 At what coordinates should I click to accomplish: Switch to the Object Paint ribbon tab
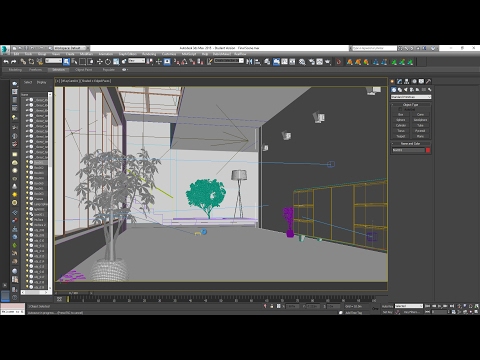coord(84,70)
